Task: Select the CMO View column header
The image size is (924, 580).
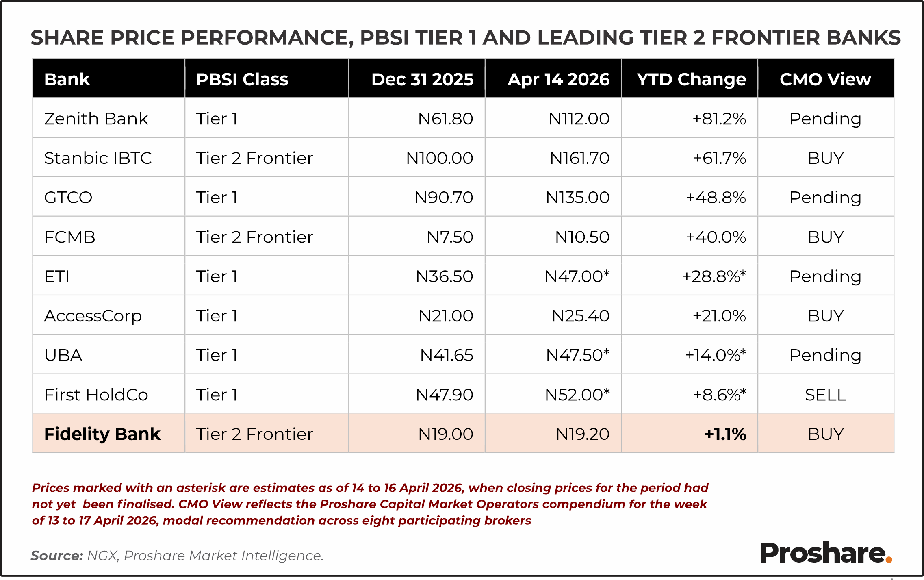Action: (x=825, y=79)
